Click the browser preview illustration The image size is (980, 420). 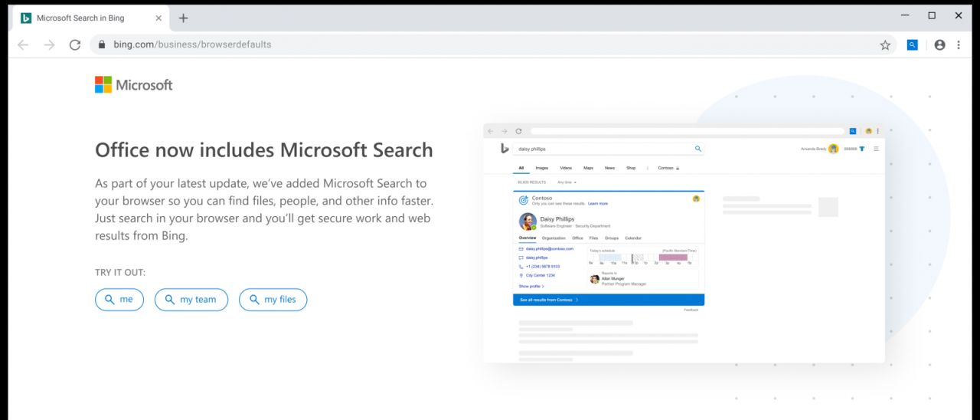684,243
